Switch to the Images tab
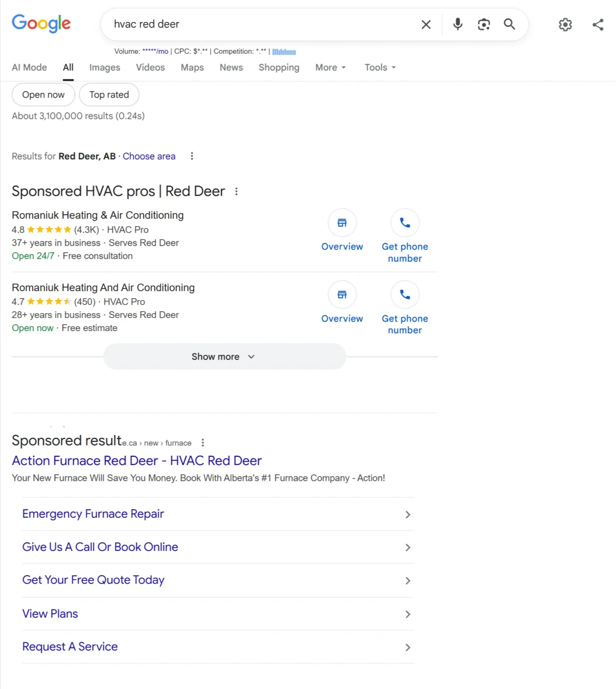Viewport: 616px width, 689px height. pos(105,67)
